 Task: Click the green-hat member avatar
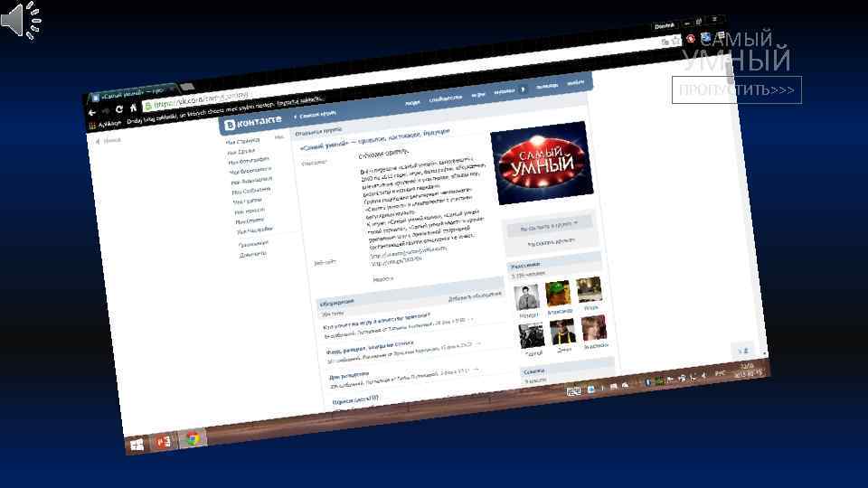click(558, 294)
